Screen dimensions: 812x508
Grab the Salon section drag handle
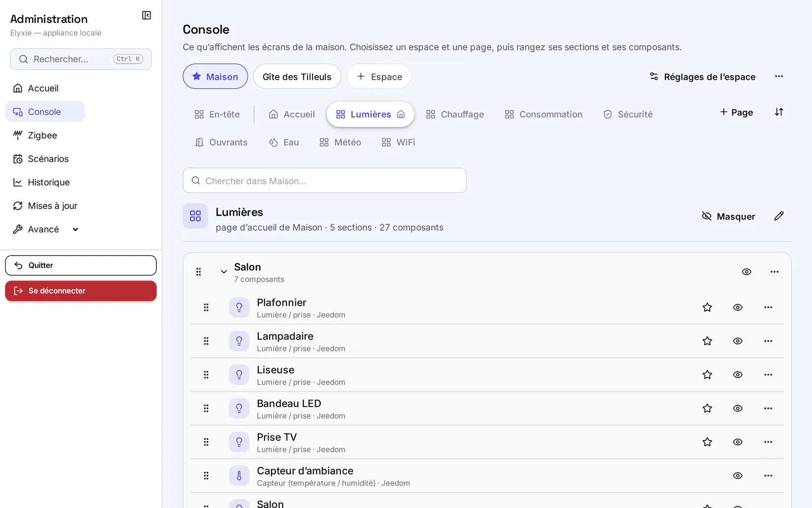198,272
